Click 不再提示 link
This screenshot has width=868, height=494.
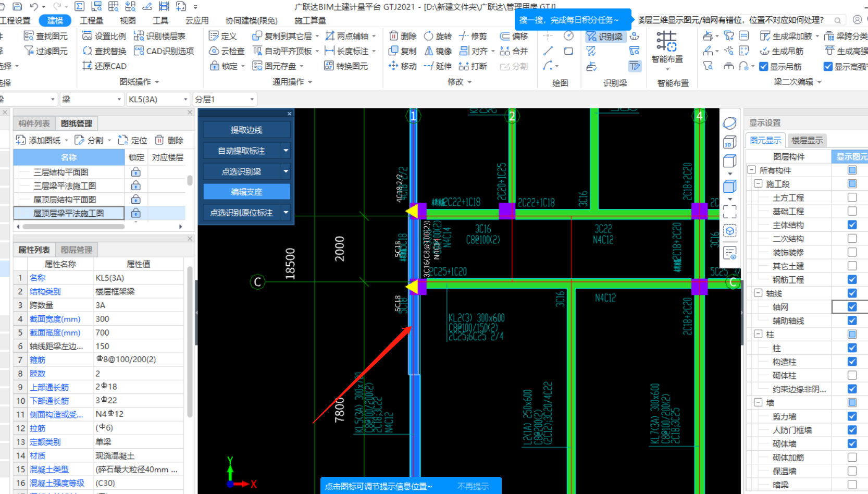tap(473, 486)
